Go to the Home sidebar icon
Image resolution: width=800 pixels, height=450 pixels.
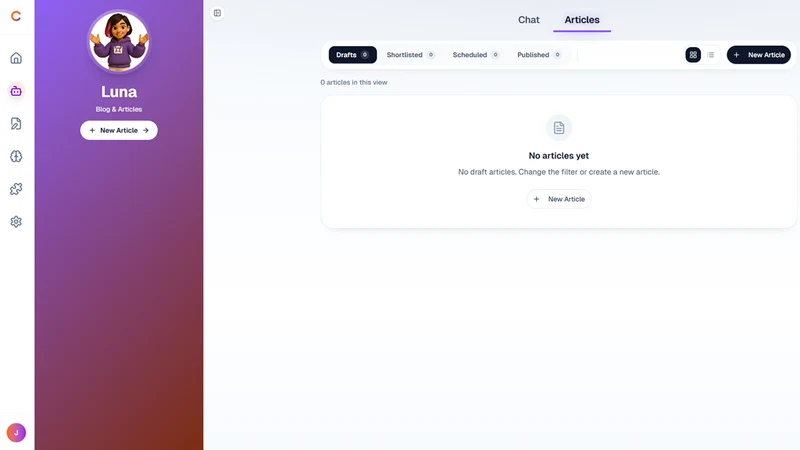point(16,58)
